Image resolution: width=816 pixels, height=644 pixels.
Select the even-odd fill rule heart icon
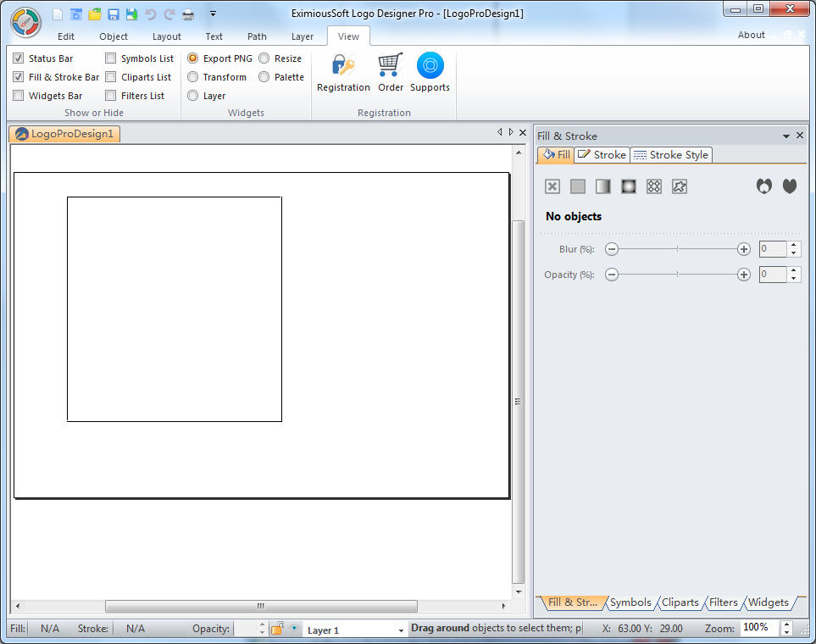coord(764,186)
